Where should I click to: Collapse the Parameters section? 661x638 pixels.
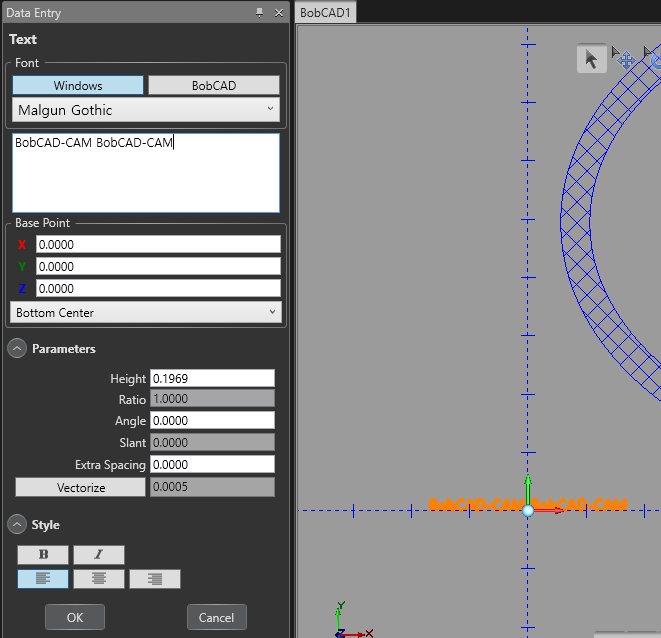point(17,349)
